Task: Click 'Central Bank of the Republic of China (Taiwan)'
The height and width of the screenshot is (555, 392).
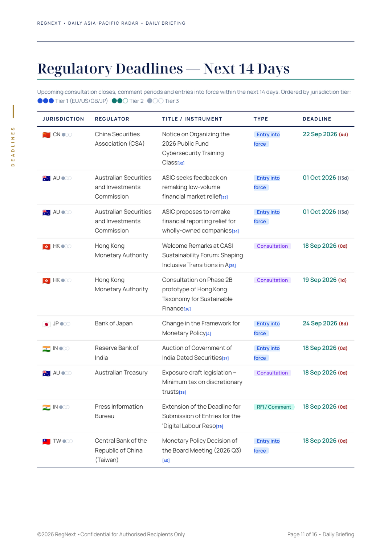Action: pyautogui.click(x=121, y=450)
